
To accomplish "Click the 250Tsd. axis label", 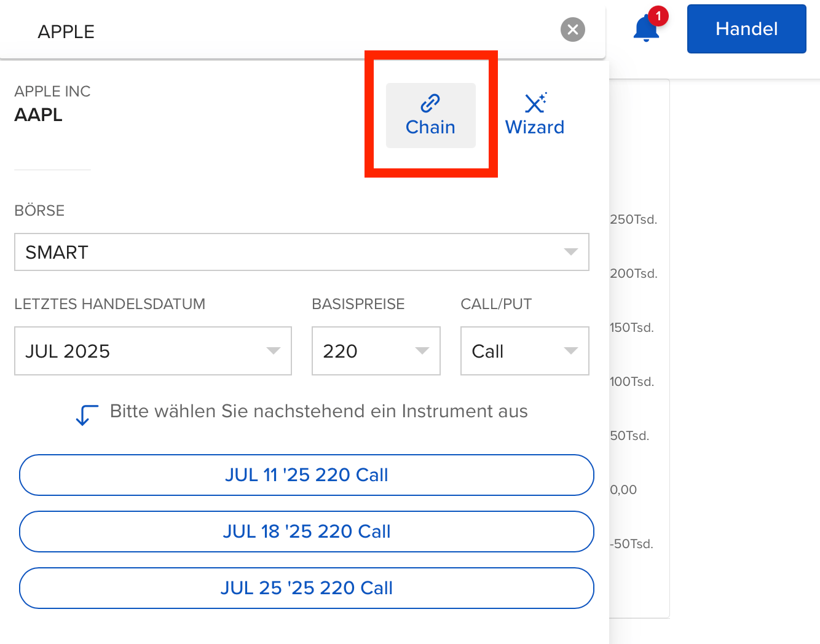I will click(x=633, y=219).
